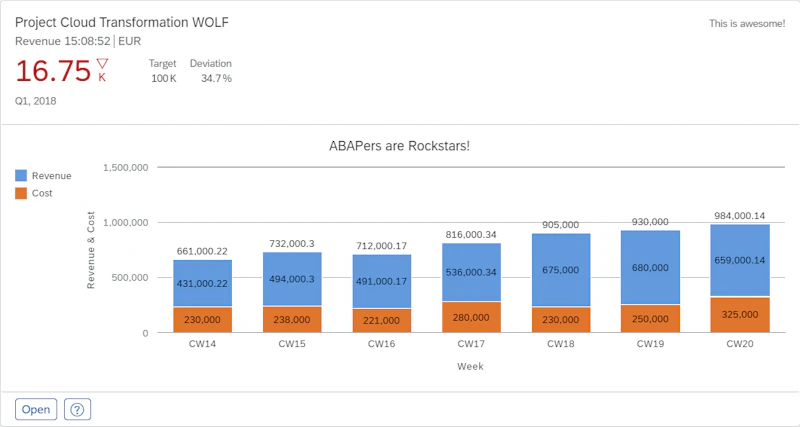Screen dimensions: 800x427
Task: Click total label 816,000.34 above CW17
Action: [x=471, y=235]
